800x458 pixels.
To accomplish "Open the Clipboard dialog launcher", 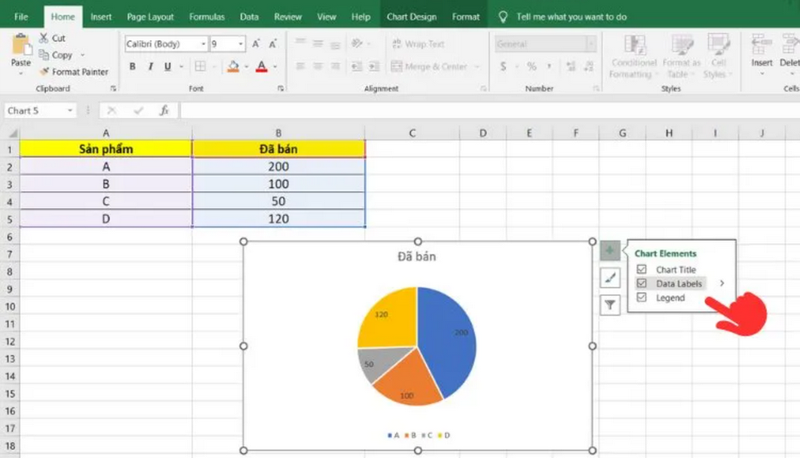I will 113,88.
